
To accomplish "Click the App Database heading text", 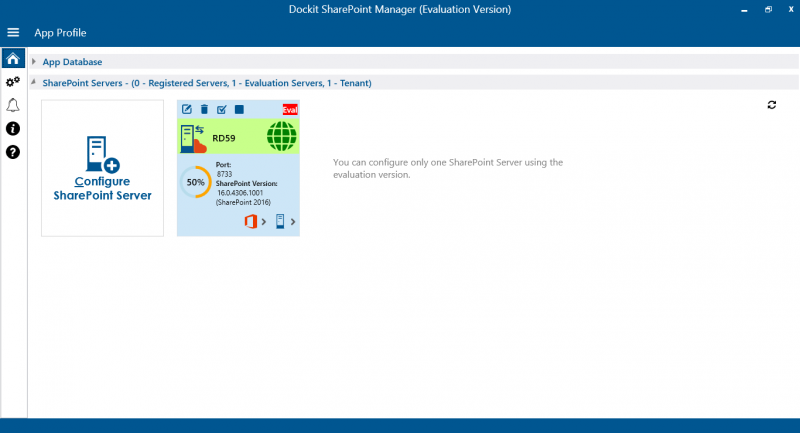I will coord(72,62).
